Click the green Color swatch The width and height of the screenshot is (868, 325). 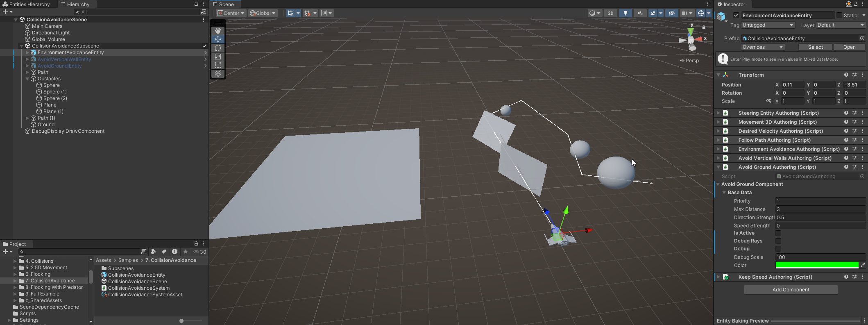coord(816,265)
